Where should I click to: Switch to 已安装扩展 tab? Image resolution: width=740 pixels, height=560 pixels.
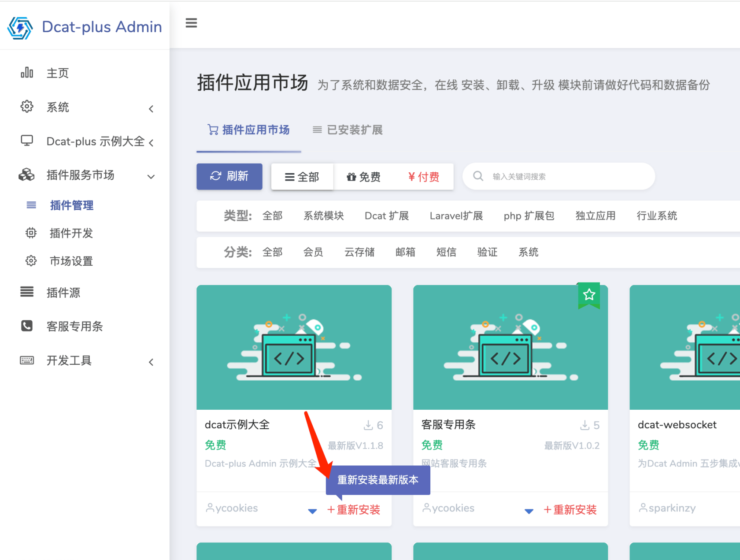pos(348,130)
